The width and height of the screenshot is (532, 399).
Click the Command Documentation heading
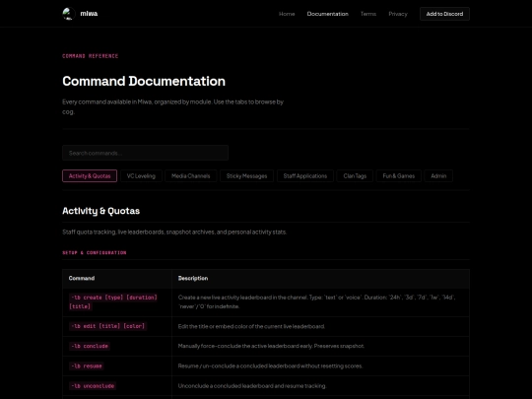144,81
